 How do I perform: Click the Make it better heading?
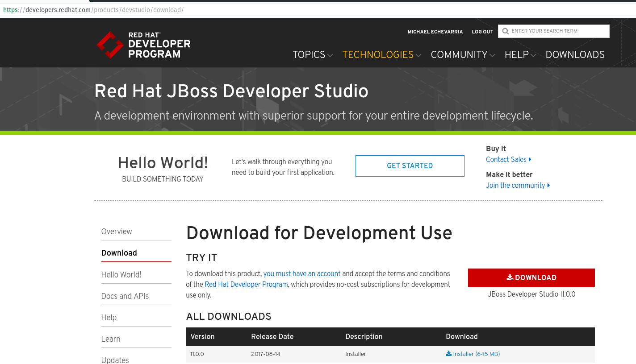point(509,174)
